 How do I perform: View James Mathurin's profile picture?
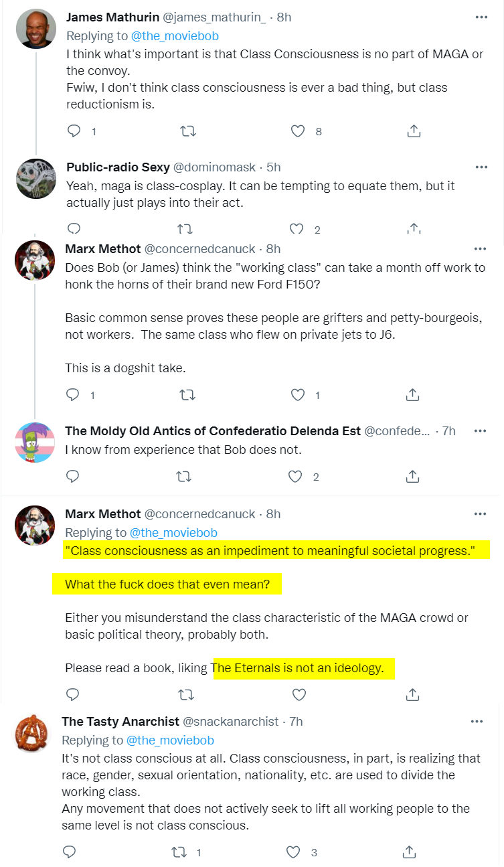click(35, 29)
